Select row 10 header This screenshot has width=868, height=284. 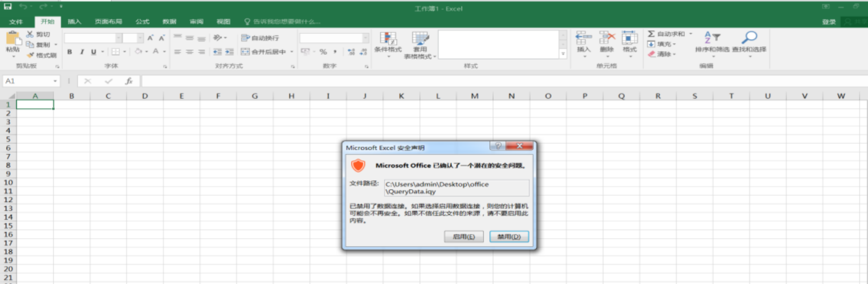[x=8, y=182]
